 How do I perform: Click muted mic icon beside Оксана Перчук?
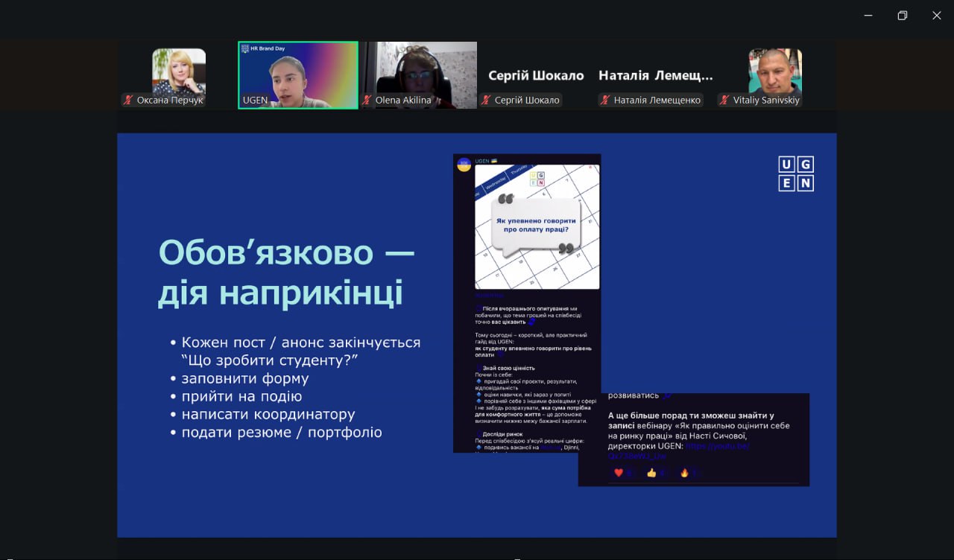pyautogui.click(x=129, y=100)
